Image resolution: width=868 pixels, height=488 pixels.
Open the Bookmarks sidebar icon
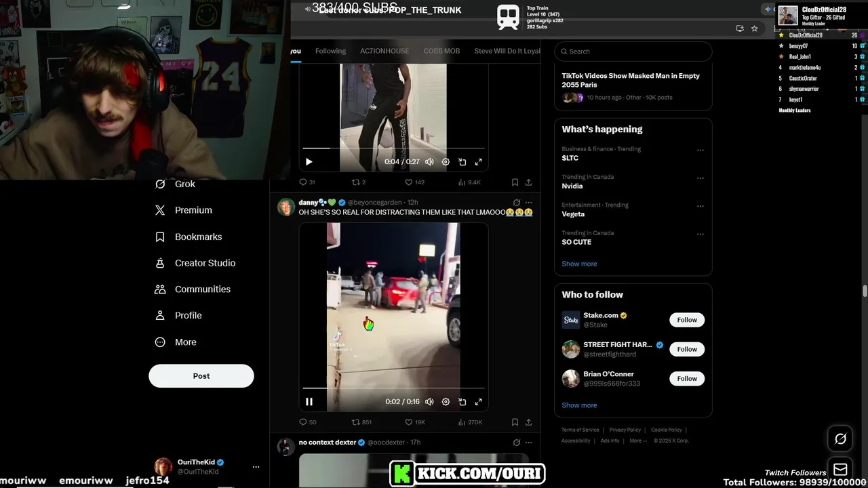coord(160,237)
